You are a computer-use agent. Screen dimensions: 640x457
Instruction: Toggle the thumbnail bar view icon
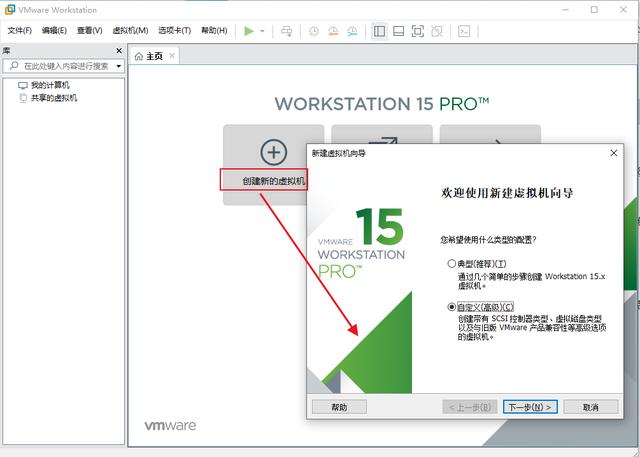[398, 31]
